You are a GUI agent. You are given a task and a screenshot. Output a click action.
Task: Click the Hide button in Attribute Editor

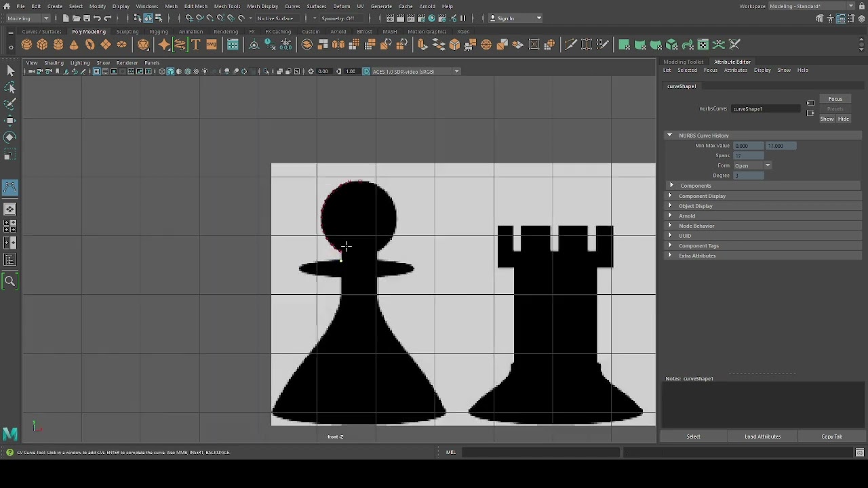pos(843,119)
